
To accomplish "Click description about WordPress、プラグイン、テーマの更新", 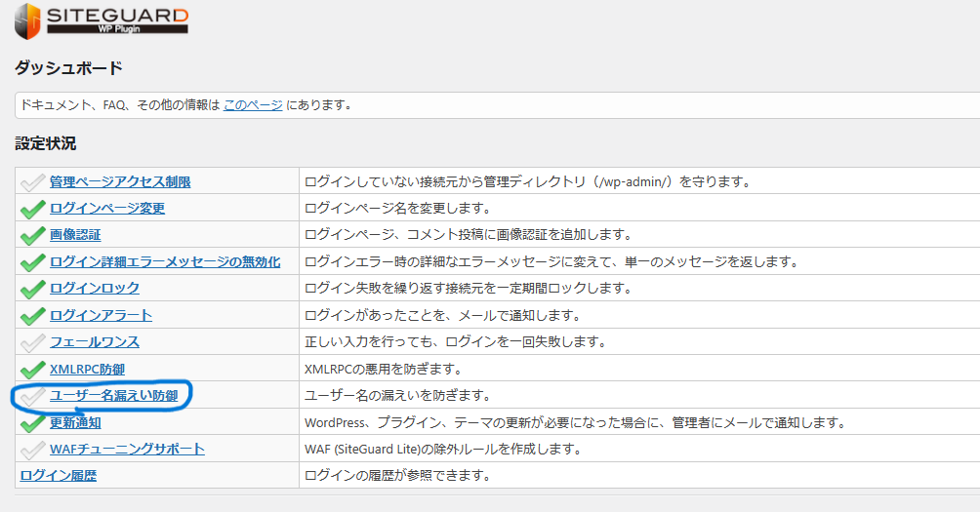I will click(576, 422).
